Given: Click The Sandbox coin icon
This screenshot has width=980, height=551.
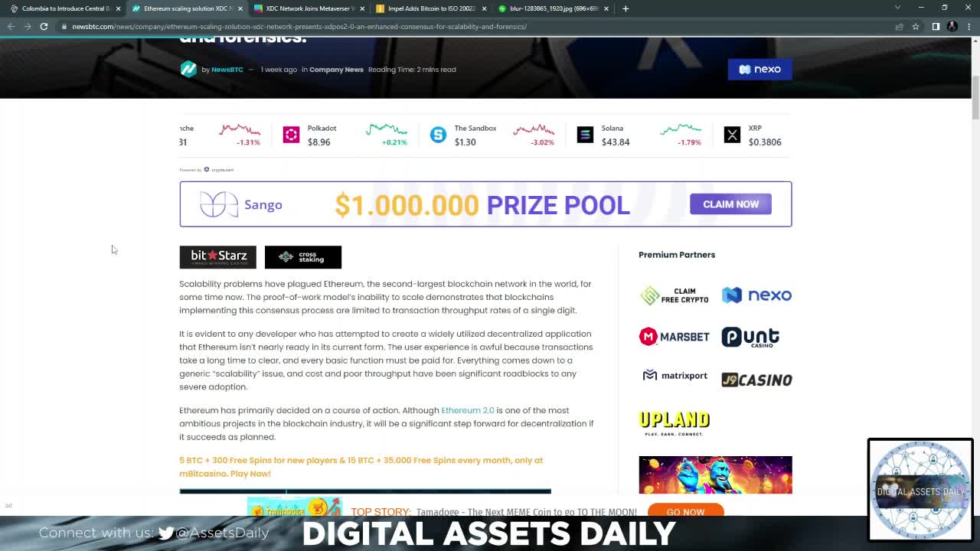Looking at the screenshot, I should click(438, 135).
